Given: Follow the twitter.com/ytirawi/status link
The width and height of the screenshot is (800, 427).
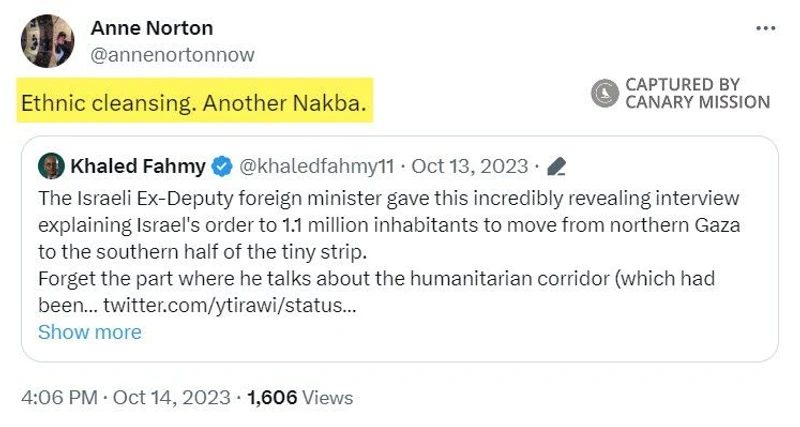Looking at the screenshot, I should click(x=239, y=305).
